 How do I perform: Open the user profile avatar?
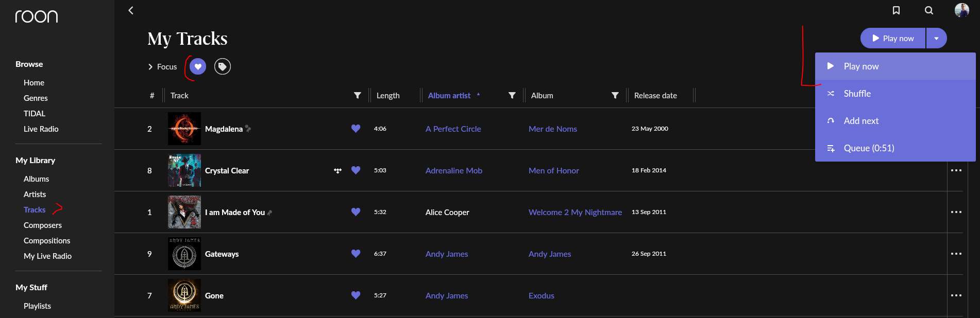coord(961,10)
